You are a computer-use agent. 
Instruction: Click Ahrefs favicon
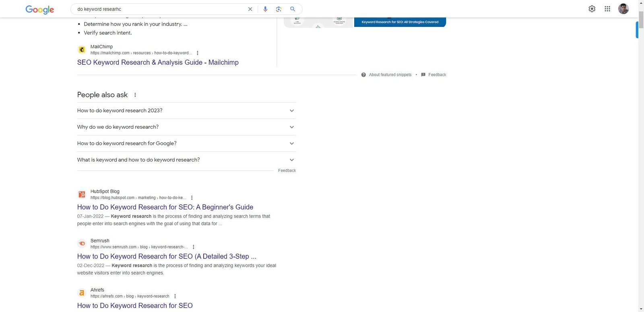pyautogui.click(x=82, y=293)
